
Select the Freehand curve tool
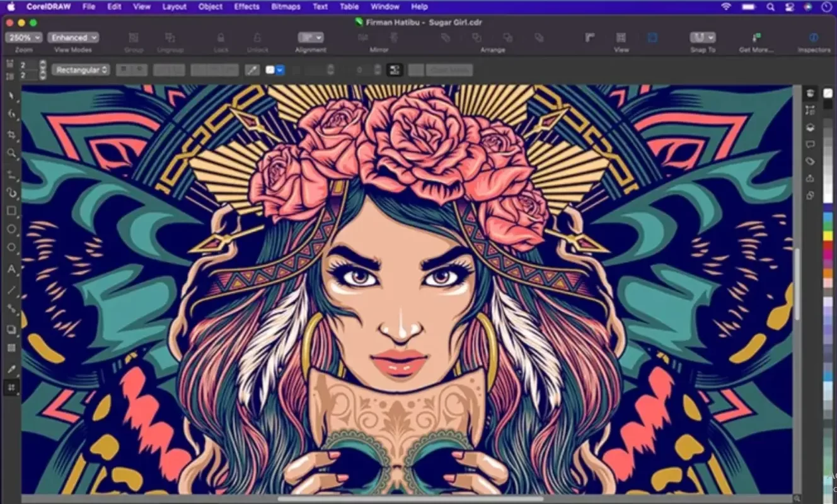click(11, 174)
